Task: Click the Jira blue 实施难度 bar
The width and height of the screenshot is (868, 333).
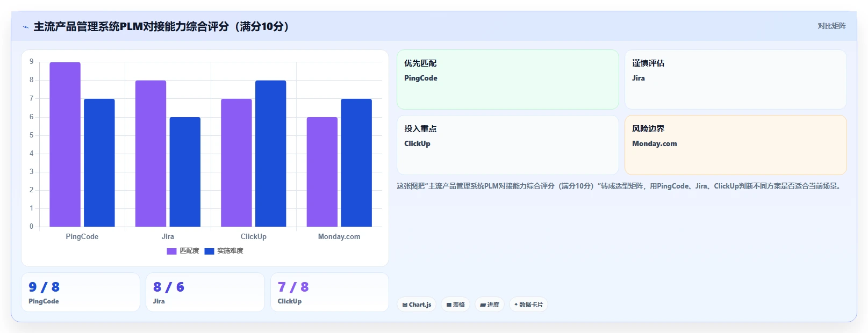Action: [x=185, y=172]
